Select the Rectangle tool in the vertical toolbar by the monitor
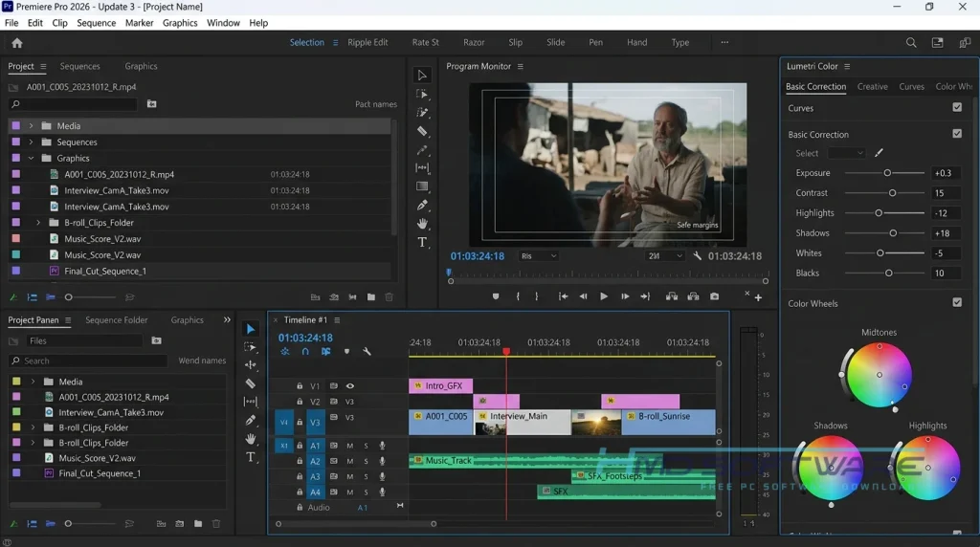 [422, 186]
